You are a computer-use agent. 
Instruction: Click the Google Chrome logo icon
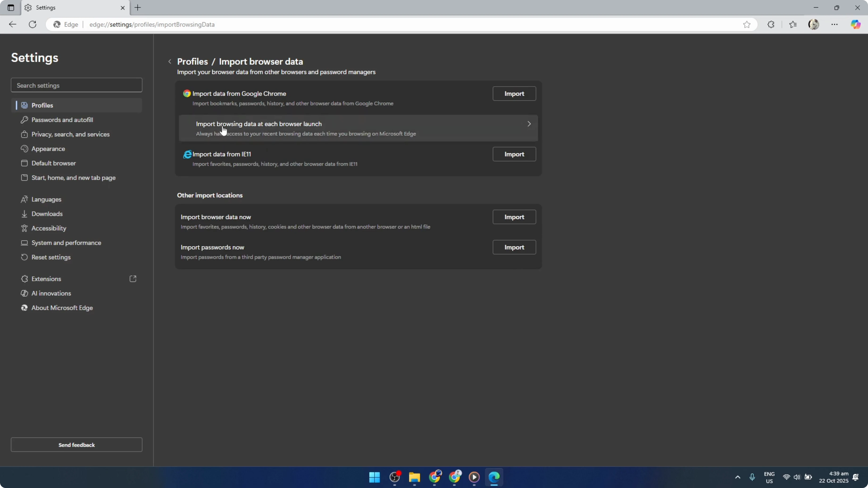point(187,94)
